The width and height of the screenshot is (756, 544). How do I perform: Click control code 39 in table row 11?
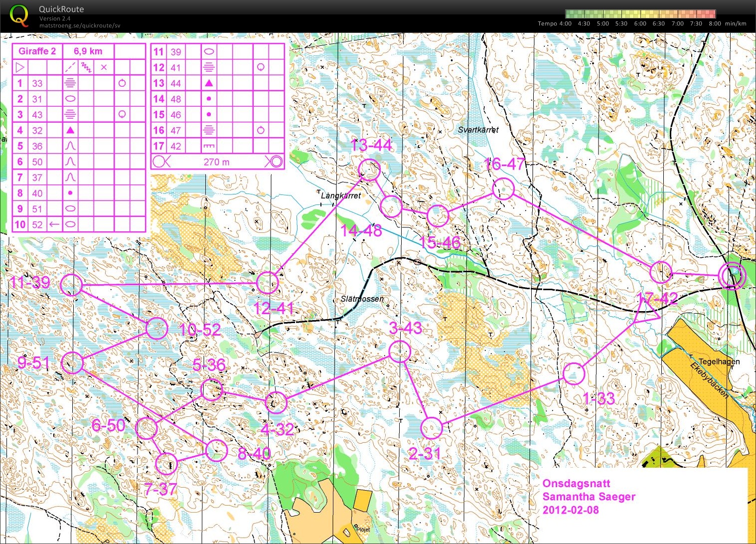(176, 52)
